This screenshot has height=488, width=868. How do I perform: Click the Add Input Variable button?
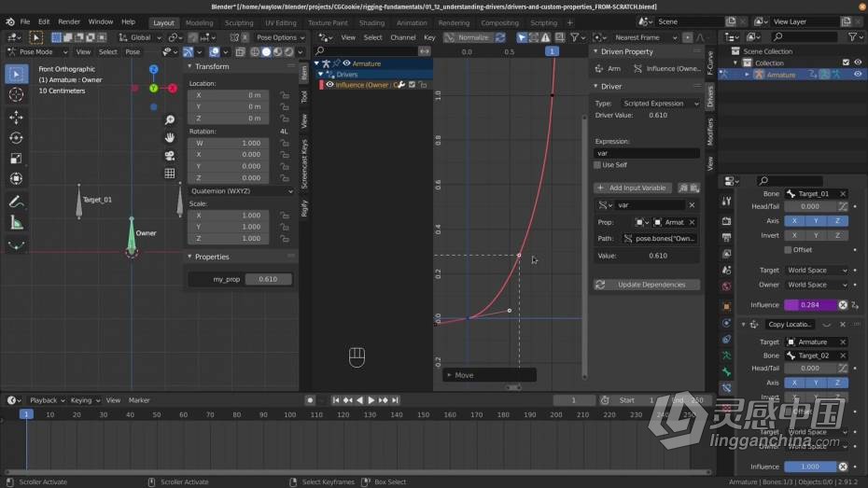click(x=633, y=188)
